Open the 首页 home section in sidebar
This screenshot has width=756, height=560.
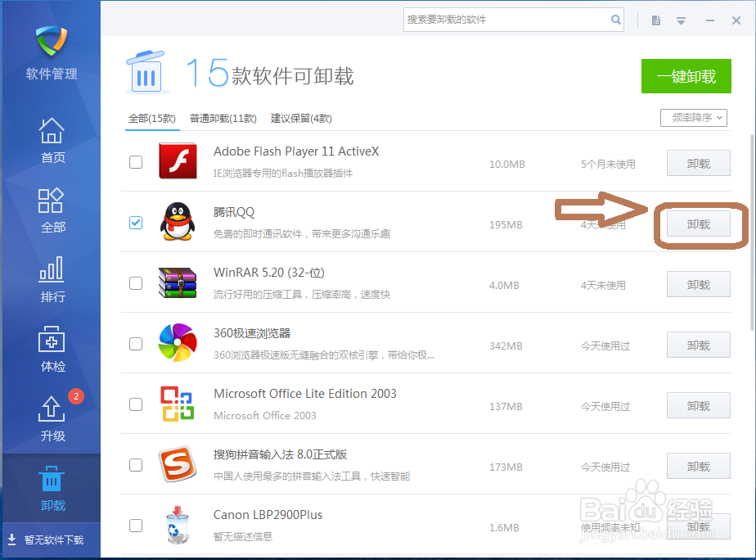[x=52, y=140]
